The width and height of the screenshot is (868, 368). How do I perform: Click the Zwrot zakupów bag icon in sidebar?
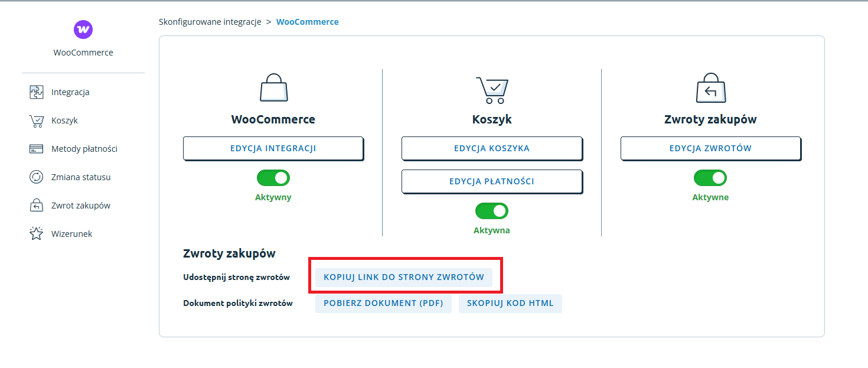click(x=37, y=206)
